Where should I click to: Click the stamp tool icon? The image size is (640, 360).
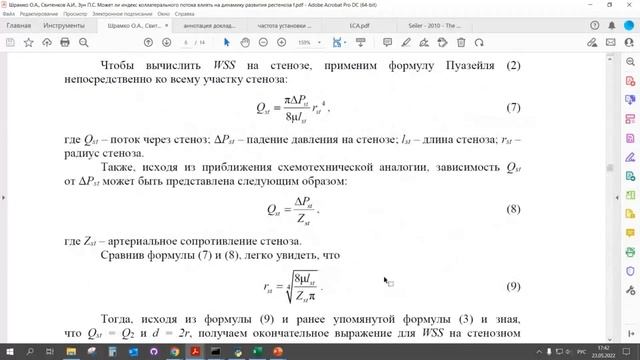pos(442,42)
